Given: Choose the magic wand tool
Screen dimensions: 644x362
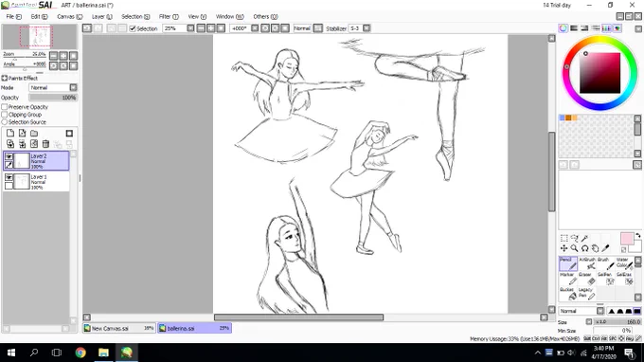Looking at the screenshot, I should point(584,238).
